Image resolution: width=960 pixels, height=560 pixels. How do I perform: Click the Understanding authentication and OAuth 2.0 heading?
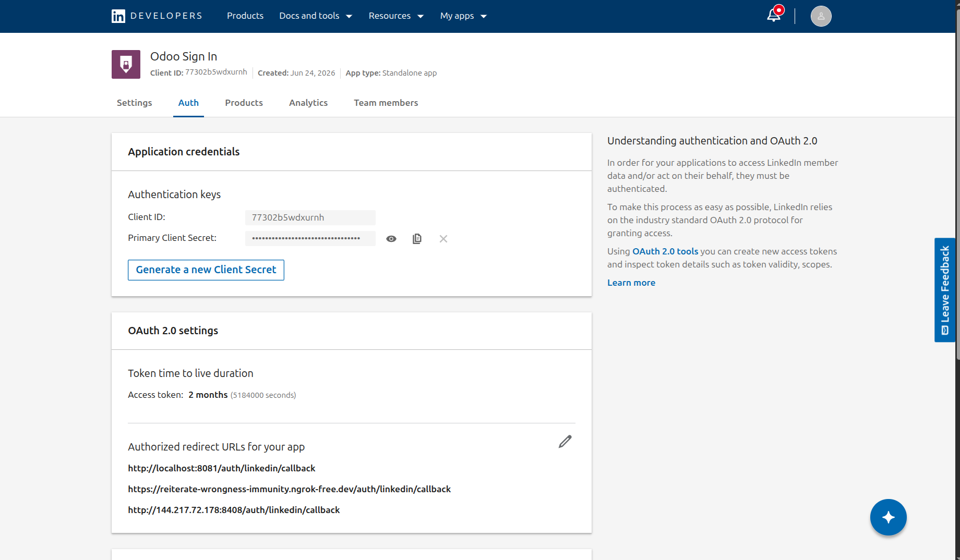pyautogui.click(x=712, y=141)
